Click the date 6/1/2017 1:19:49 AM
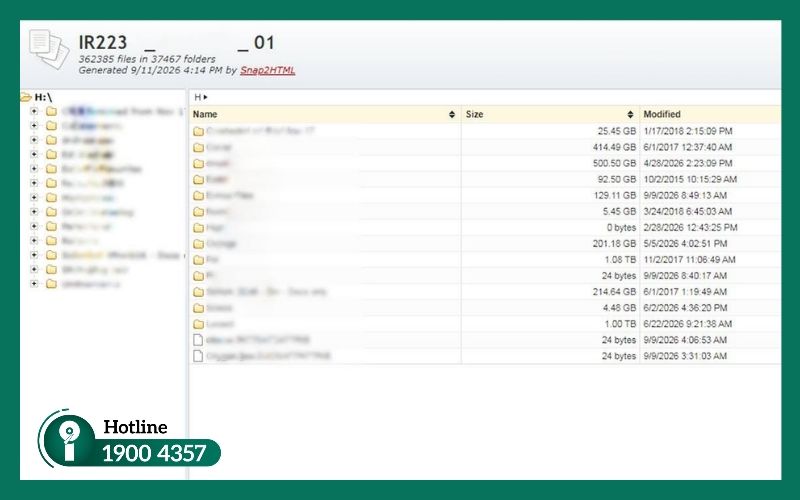Viewport: 800px width, 500px height. (685, 292)
